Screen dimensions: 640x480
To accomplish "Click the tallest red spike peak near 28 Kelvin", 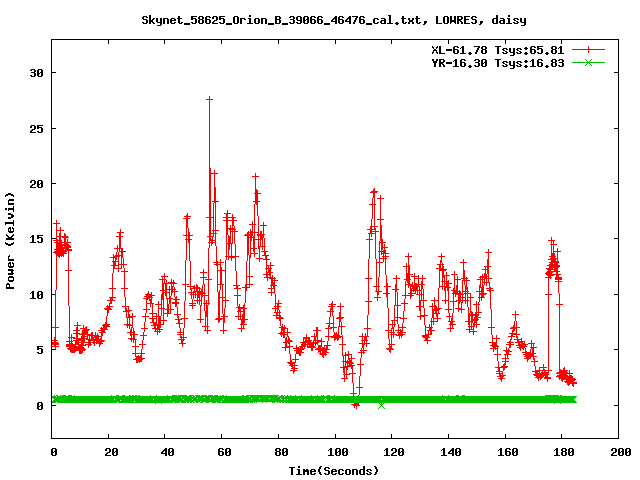I will (x=209, y=99).
